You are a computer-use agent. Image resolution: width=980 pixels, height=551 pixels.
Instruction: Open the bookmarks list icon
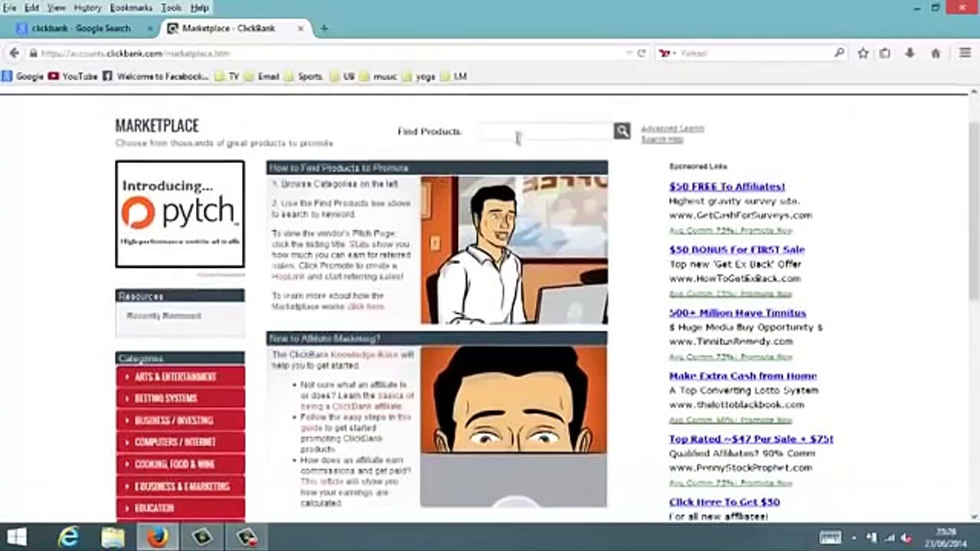[x=885, y=54]
